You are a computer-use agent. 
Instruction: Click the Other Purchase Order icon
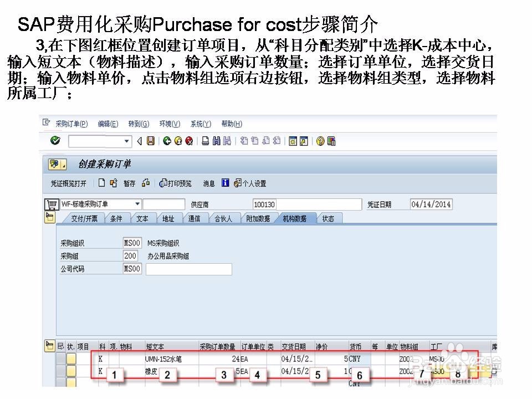[114, 183]
